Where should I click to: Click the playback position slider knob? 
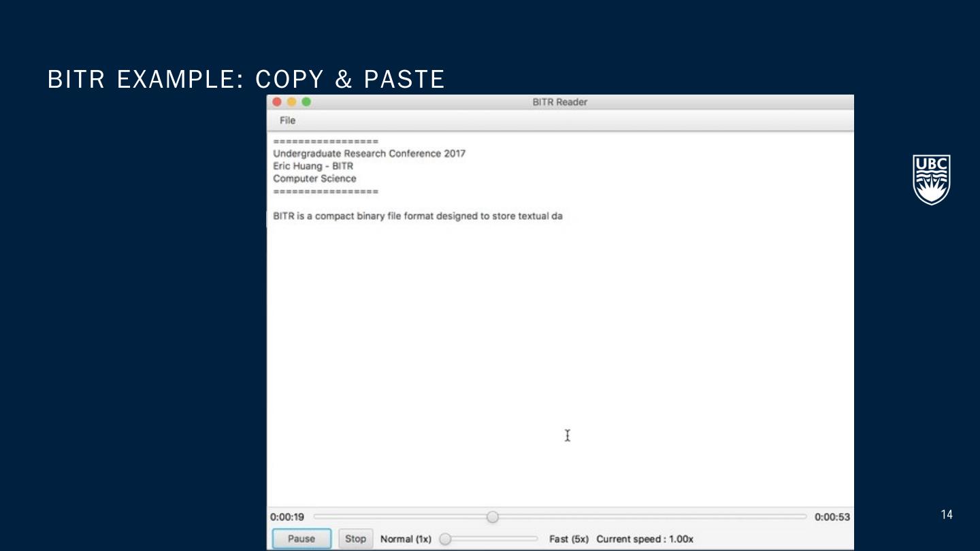(x=493, y=517)
